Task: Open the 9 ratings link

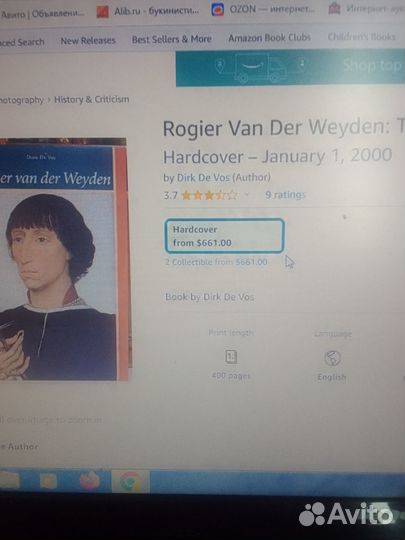Action: [285, 195]
